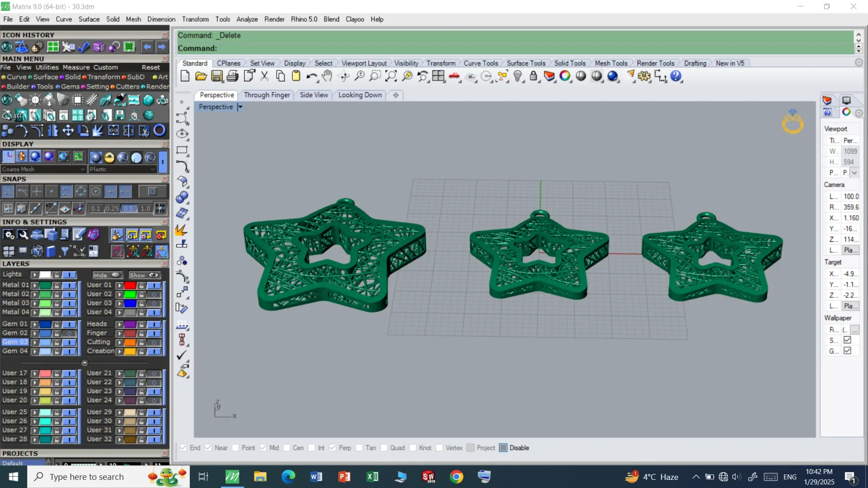
Task: Click the Open folder icon
Action: point(201,76)
